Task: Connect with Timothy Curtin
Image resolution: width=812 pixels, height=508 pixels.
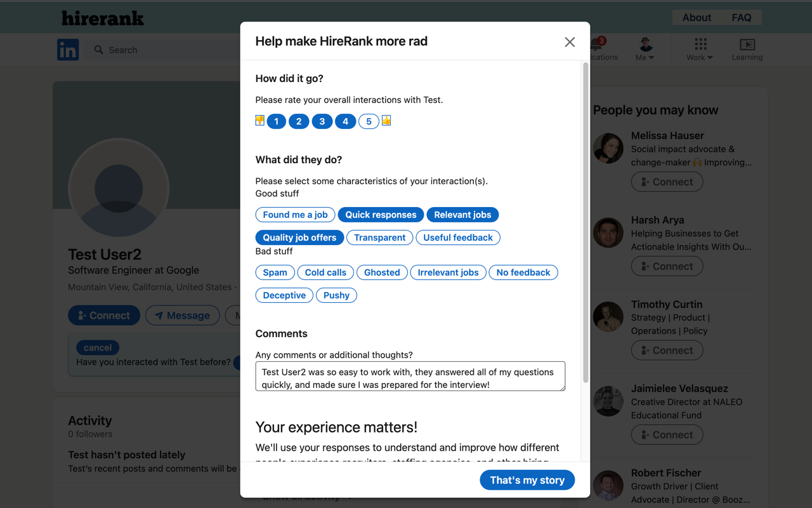Action: 667,351
